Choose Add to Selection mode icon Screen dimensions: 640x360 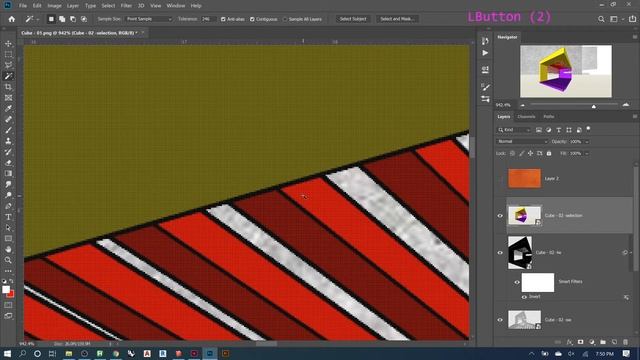[62, 19]
